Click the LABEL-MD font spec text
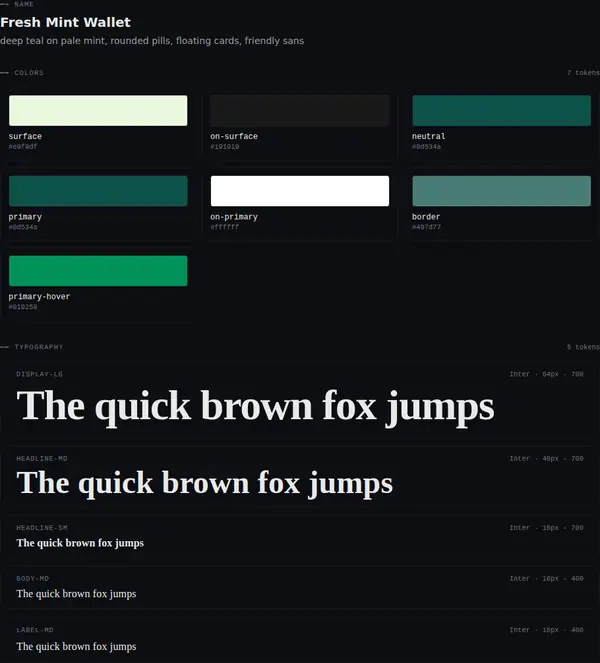 click(x=546, y=630)
